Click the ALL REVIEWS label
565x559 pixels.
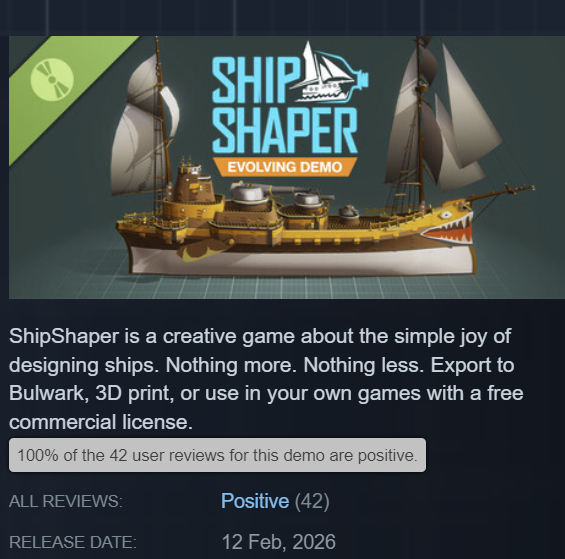[66, 501]
